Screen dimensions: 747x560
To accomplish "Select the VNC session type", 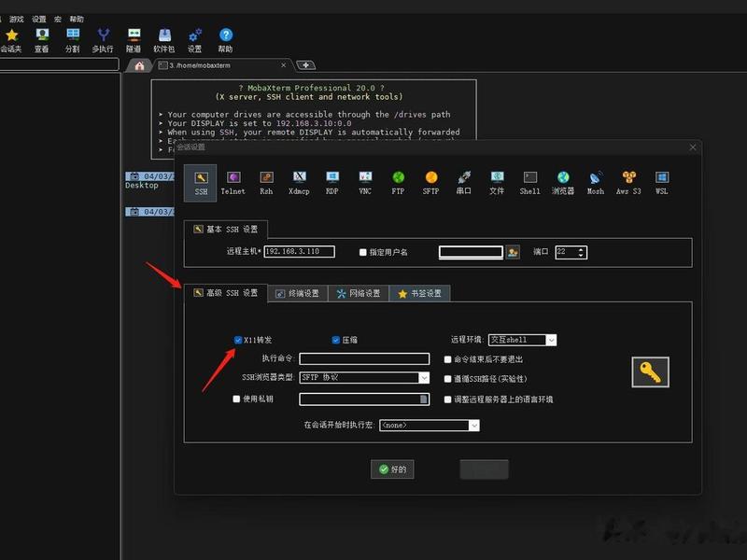I will (x=365, y=183).
